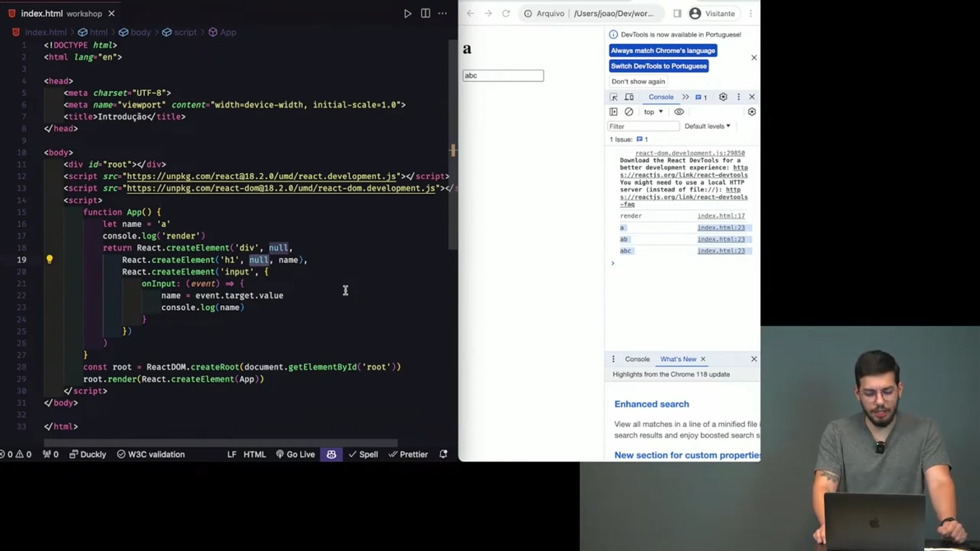Image resolution: width=980 pixels, height=551 pixels.
Task: Expand more DevTools tabs chevron
Action: click(685, 97)
